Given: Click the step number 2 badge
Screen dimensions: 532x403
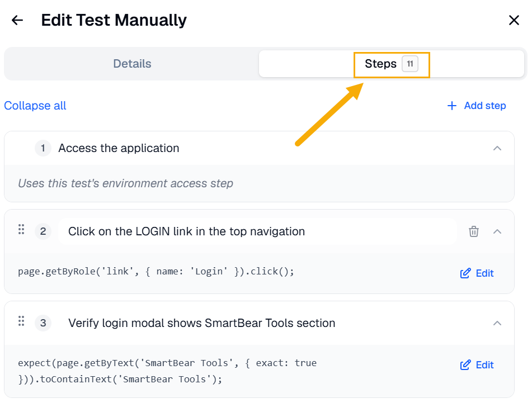Looking at the screenshot, I should 43,231.
